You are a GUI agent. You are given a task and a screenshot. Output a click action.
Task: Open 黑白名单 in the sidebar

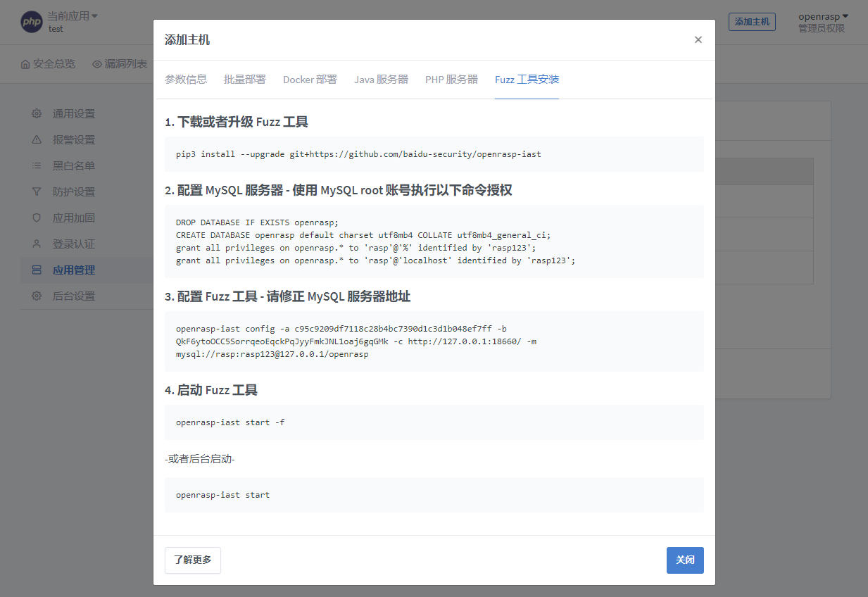pos(74,165)
